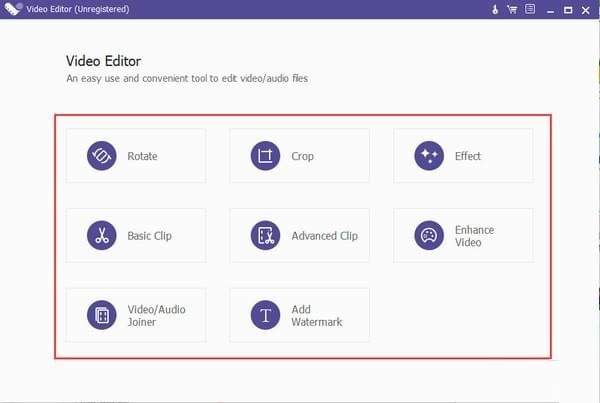Click the 'An easy use and convenient tool' subtitle
This screenshot has width=600, height=403.
click(x=187, y=78)
